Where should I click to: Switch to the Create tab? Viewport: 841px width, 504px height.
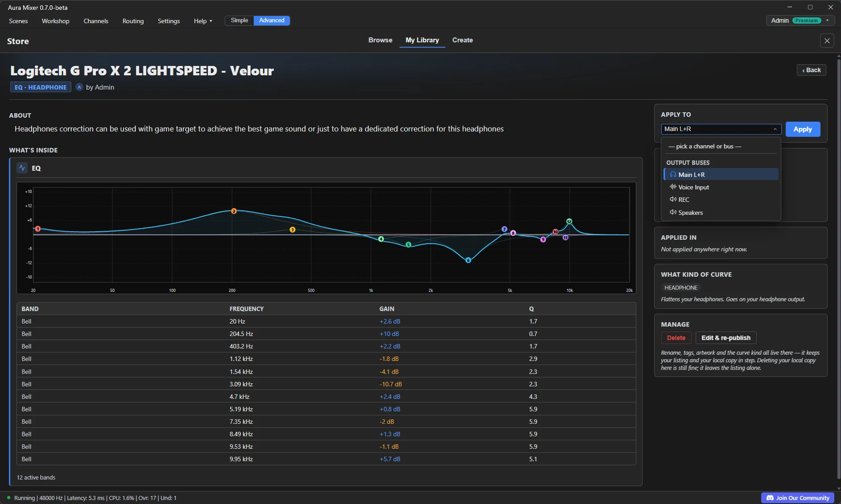click(x=462, y=40)
